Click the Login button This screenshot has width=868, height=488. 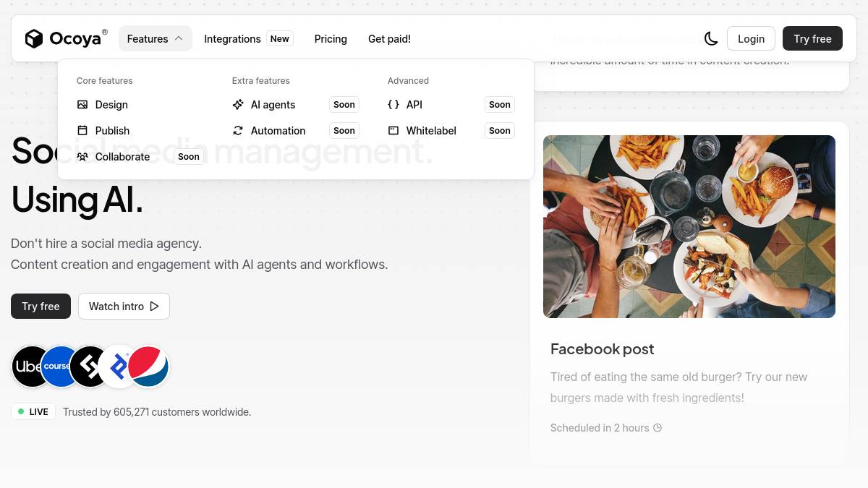751,38
